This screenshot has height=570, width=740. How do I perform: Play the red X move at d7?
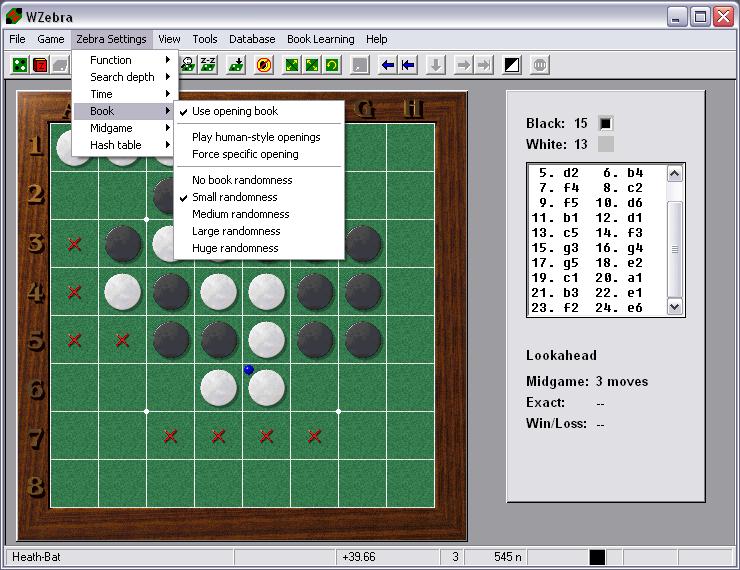(218, 436)
